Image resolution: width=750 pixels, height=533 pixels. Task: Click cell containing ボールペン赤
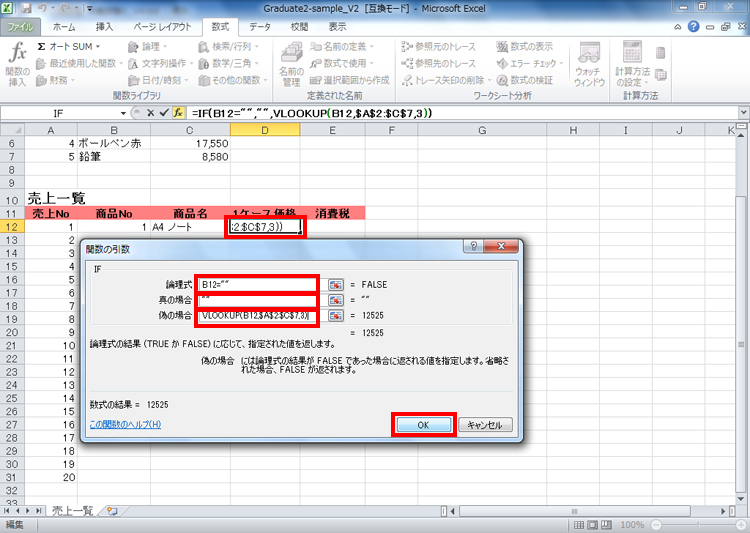click(x=114, y=143)
